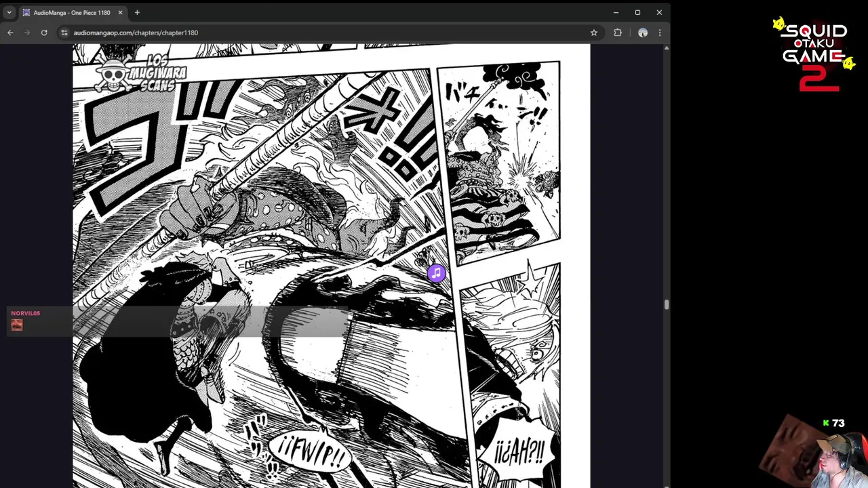Viewport: 868px width, 488px height.
Task: Click the NORVIL05 username in chat overlay
Action: (25, 313)
